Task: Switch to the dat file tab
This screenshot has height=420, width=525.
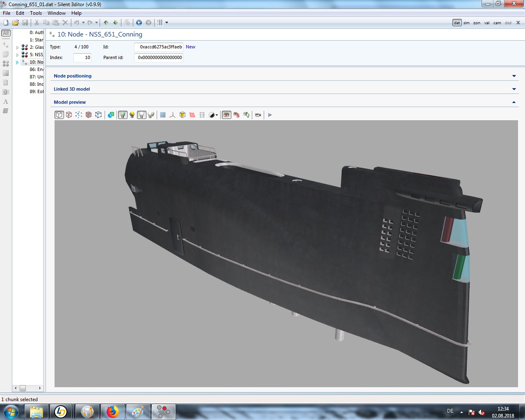Action: (457, 23)
